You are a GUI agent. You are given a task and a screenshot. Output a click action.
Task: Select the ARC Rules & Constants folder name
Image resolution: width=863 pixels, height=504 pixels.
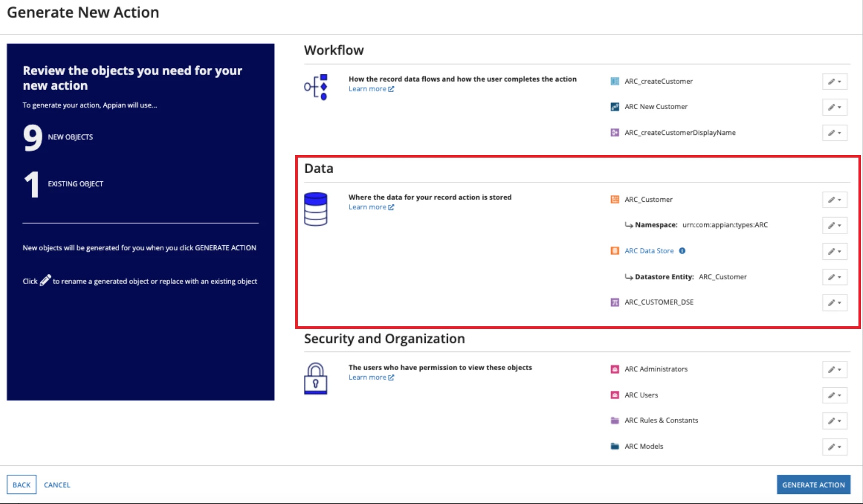661,420
